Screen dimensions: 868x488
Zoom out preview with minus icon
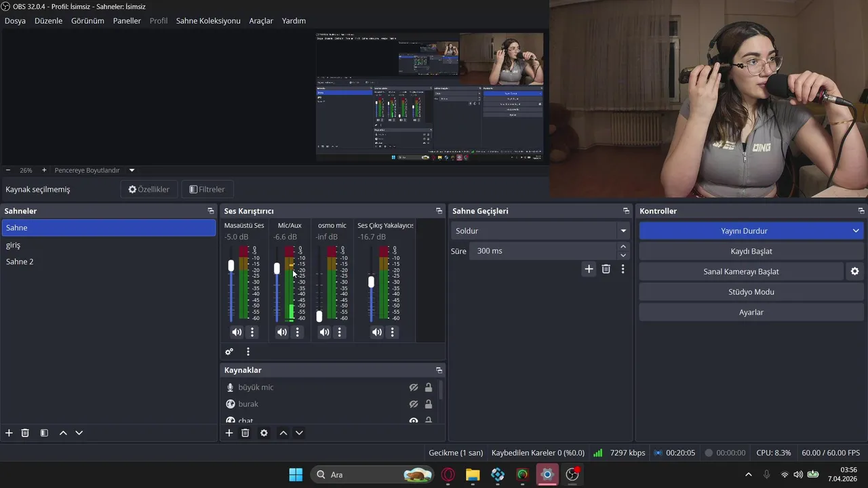[8, 170]
